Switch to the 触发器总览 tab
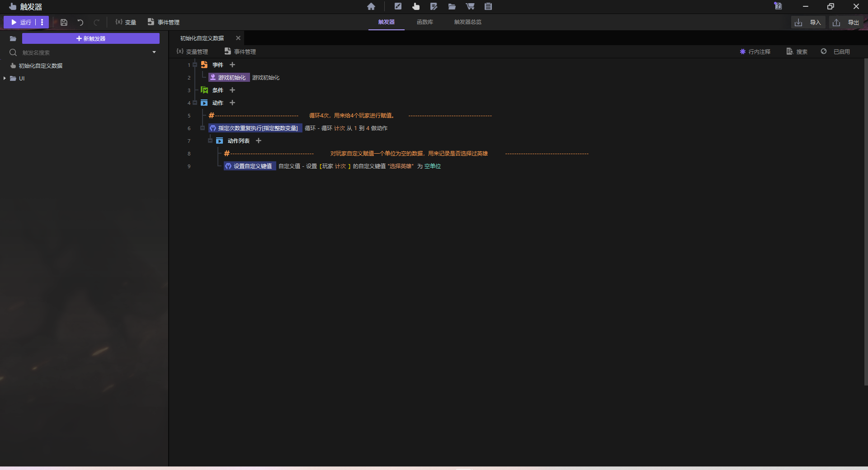Image resolution: width=868 pixels, height=470 pixels. [468, 22]
